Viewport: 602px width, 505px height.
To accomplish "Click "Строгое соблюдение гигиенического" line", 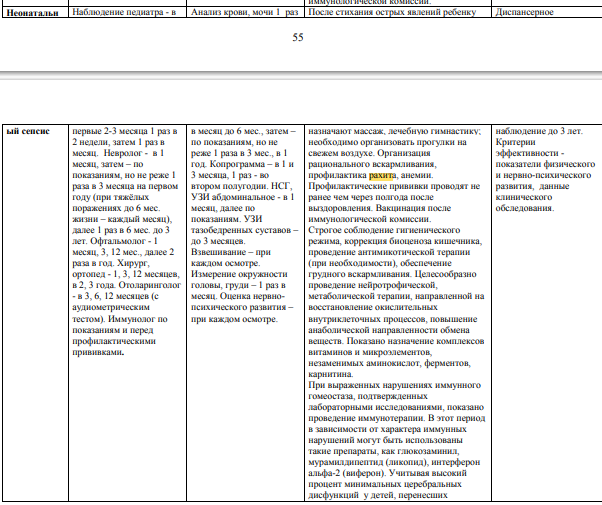I will (384, 230).
